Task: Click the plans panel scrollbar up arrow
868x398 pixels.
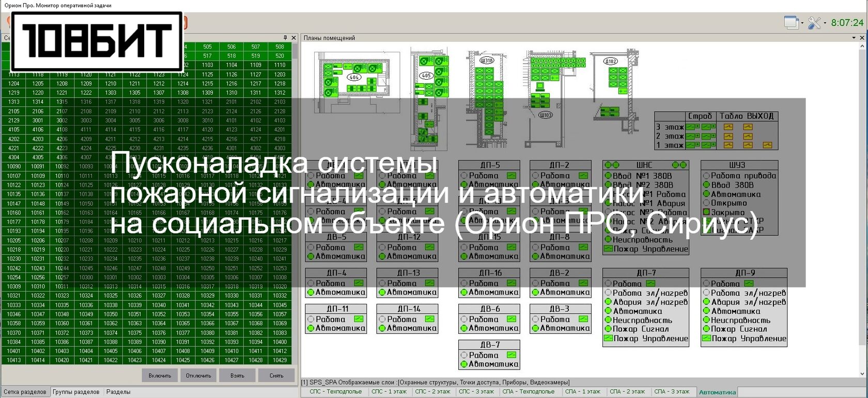Action: [862, 46]
